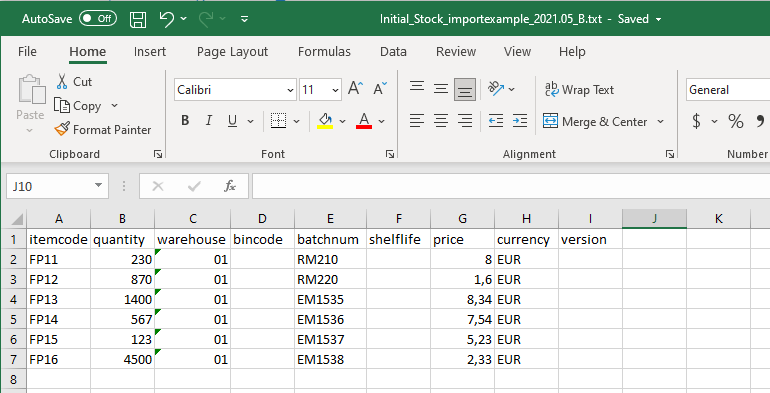Switch to the View tab
Image resolution: width=770 pixels, height=393 pixels.
pyautogui.click(x=517, y=52)
